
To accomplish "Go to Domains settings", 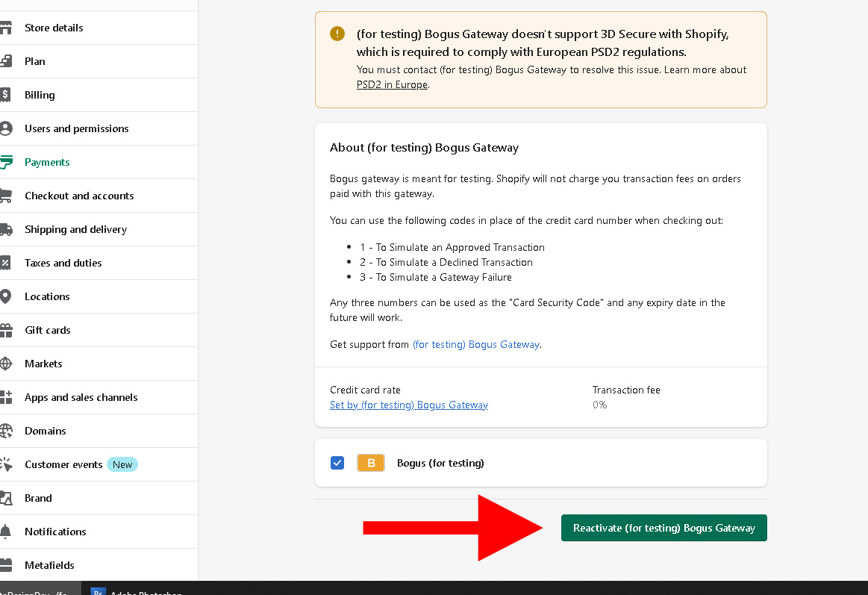I will click(99, 431).
